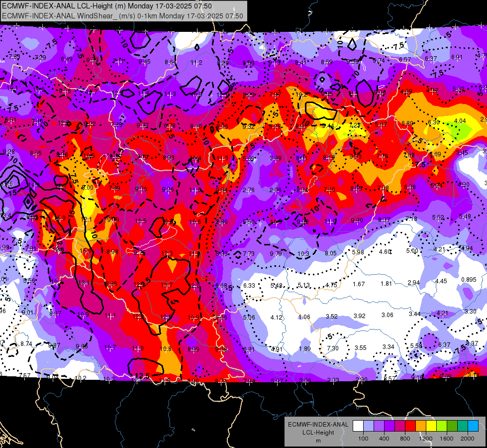Click the wind shear value 1.06
487x448 pixels.
pos(304,317)
